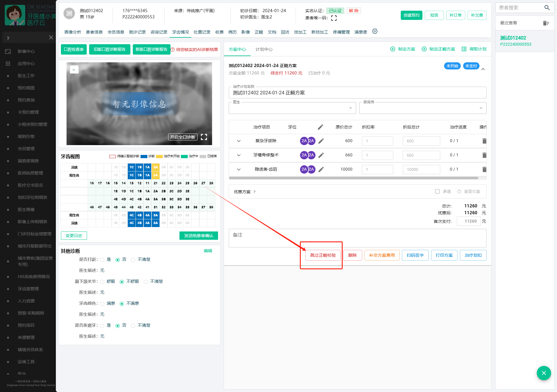This screenshot has width=557, height=392.
Task: Expand the 隐适美-齿玥 treatment row
Action: point(239,169)
